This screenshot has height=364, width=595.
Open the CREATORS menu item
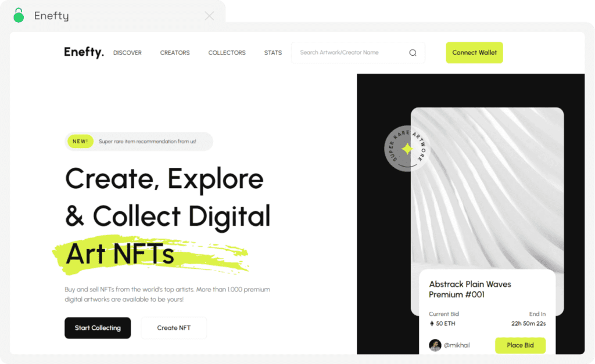175,53
